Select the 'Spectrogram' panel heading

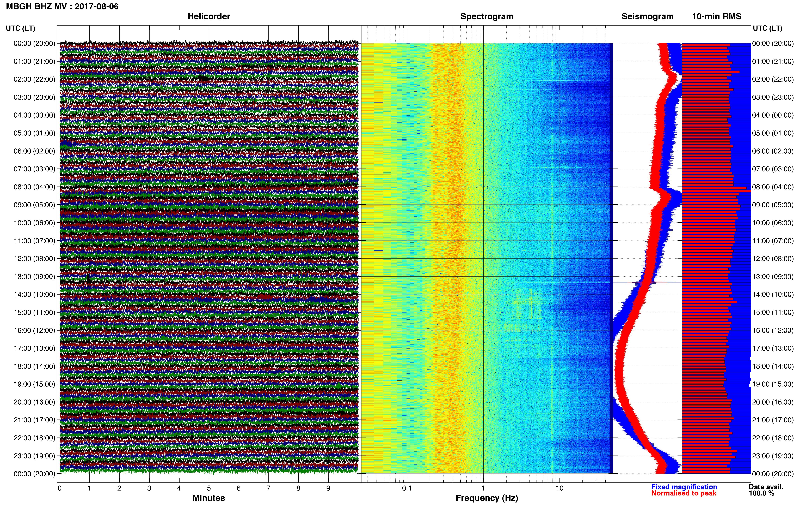coord(487,16)
